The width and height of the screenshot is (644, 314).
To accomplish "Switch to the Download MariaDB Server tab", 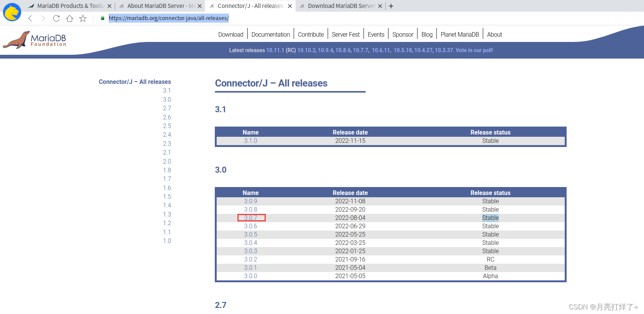I will [341, 6].
